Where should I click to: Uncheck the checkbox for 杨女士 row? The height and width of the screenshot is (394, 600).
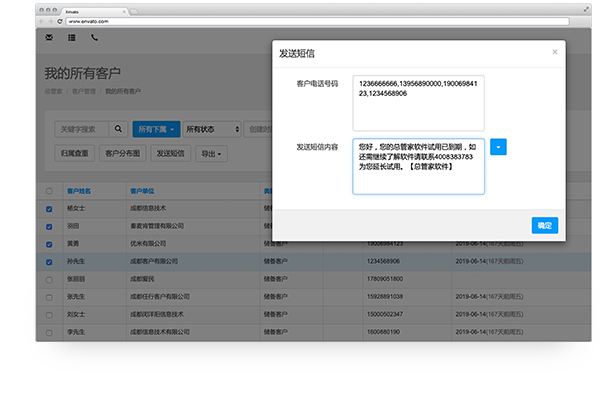click(49, 209)
